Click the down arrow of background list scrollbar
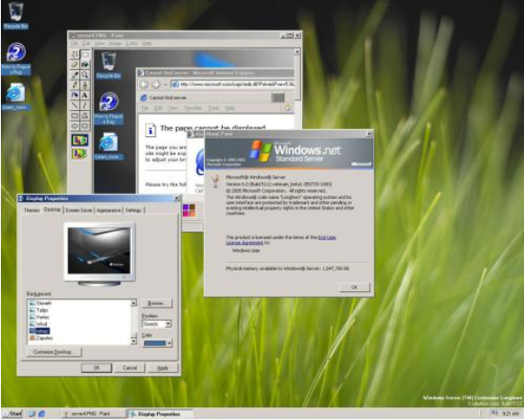Screen dimensions: 524x420 pos(133,342)
